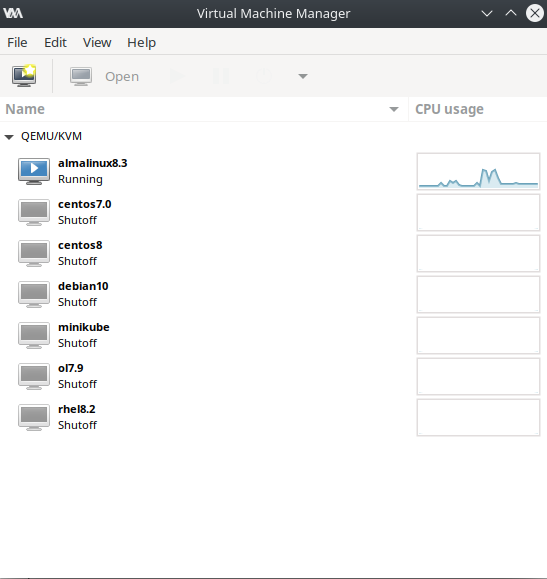Open the Edit menu
The height and width of the screenshot is (579, 547).
pyautogui.click(x=55, y=42)
